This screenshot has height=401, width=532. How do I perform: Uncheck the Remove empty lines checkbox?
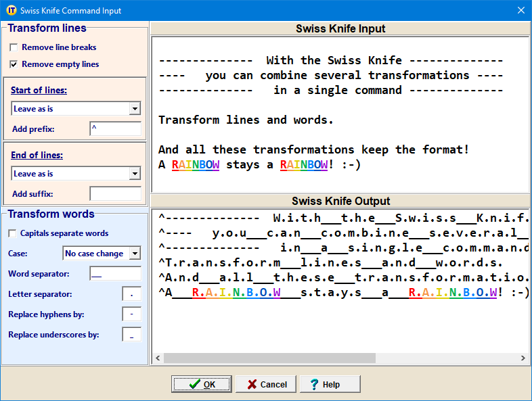click(x=14, y=65)
